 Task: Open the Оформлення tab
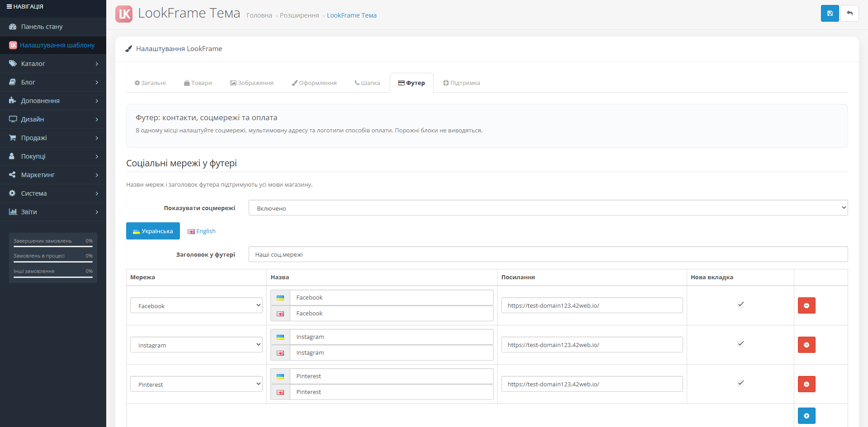click(314, 83)
